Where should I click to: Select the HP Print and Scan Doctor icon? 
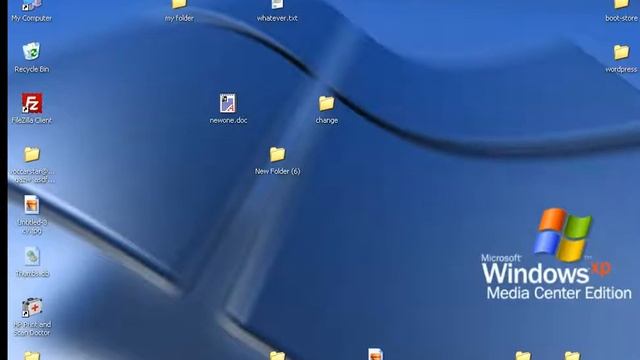point(31,307)
